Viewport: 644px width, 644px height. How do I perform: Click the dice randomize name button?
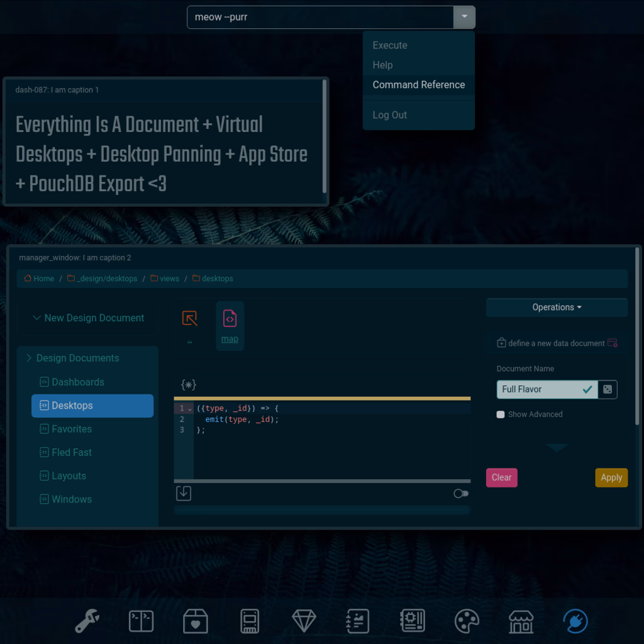[607, 389]
